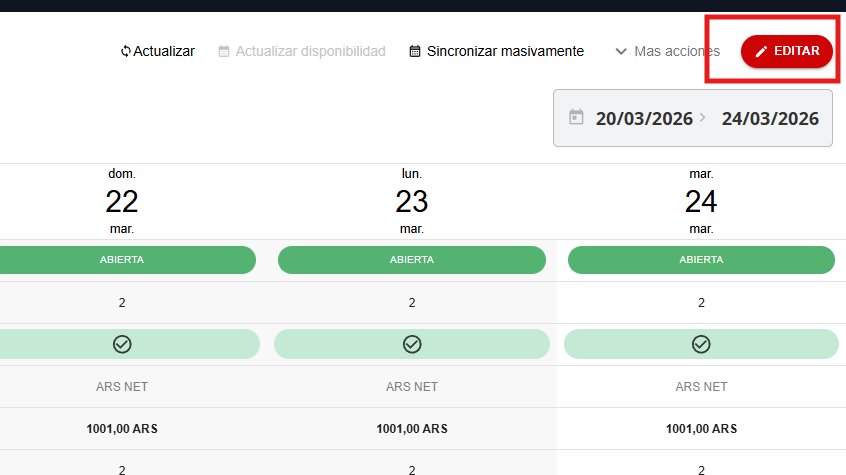Expand the Mas acciones dropdown
This screenshot has width=846, height=475.
676,51
